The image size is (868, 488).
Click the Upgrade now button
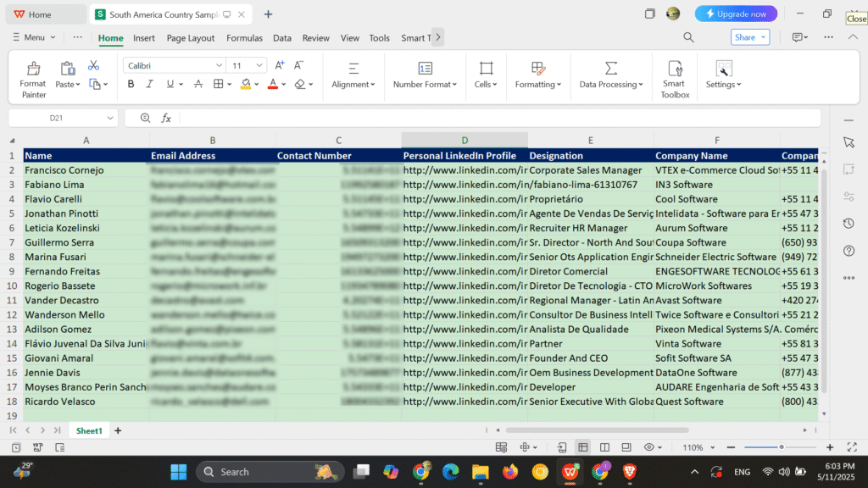click(736, 14)
